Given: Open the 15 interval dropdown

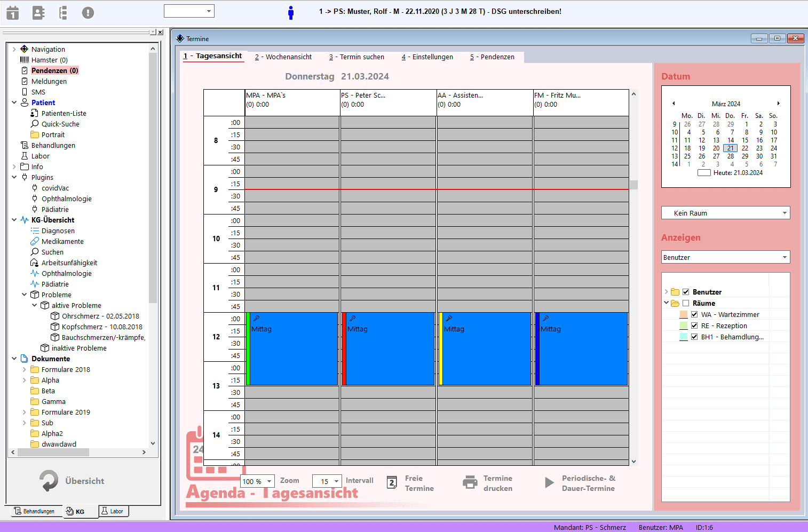Looking at the screenshot, I should [327, 481].
